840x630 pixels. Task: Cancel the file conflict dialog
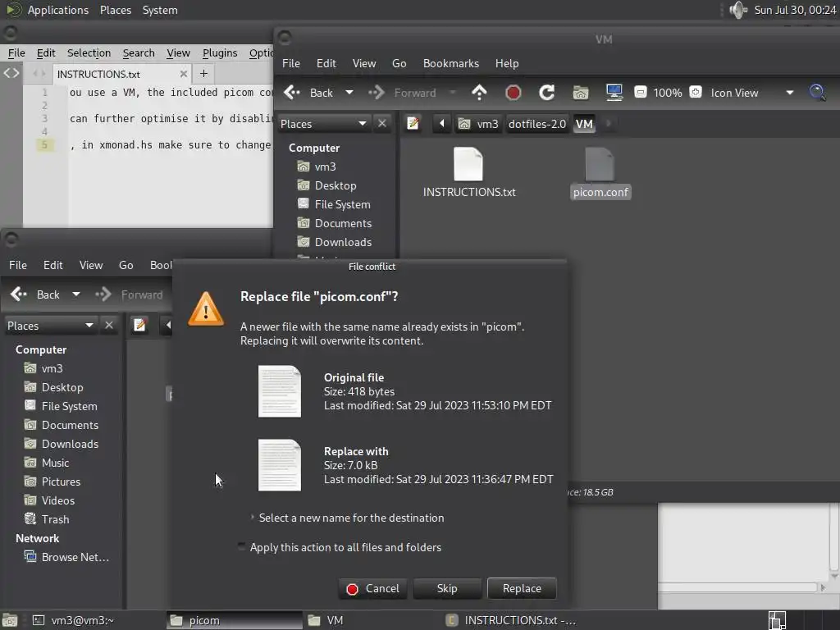(x=373, y=588)
